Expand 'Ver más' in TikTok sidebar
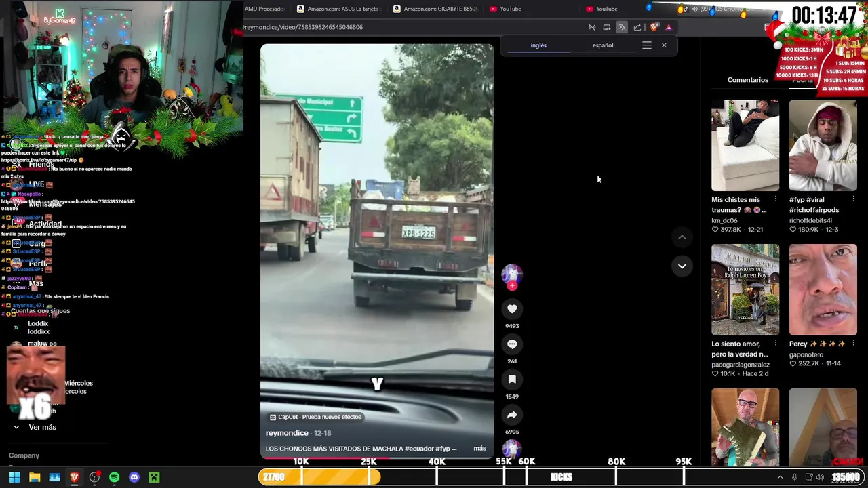Viewport: 868px width, 488px height. coord(42,427)
